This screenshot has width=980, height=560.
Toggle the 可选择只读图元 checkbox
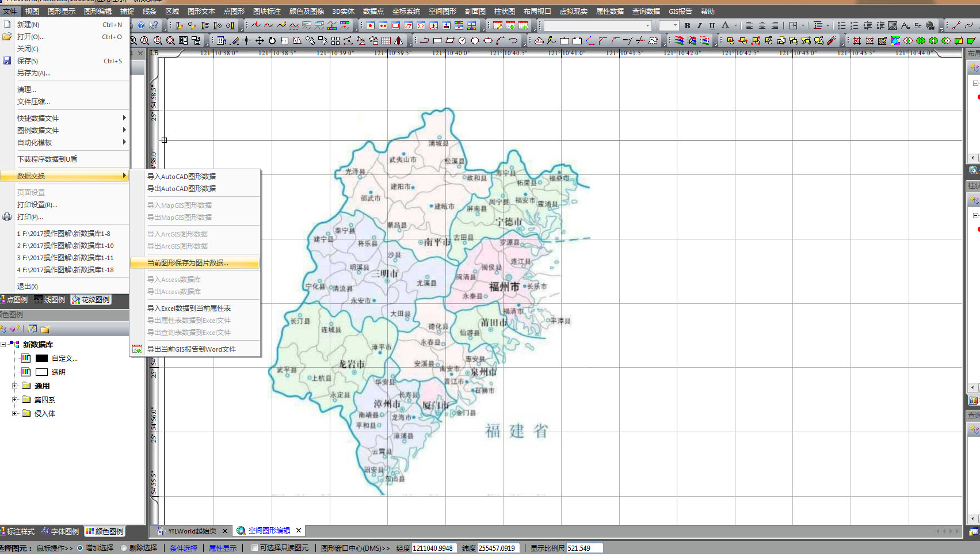pyautogui.click(x=254, y=548)
